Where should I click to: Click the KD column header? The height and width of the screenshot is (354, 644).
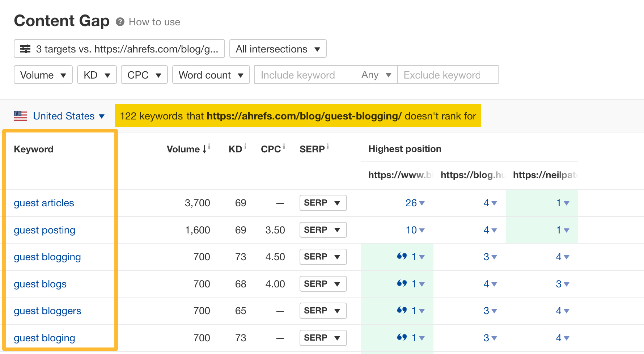coord(235,149)
